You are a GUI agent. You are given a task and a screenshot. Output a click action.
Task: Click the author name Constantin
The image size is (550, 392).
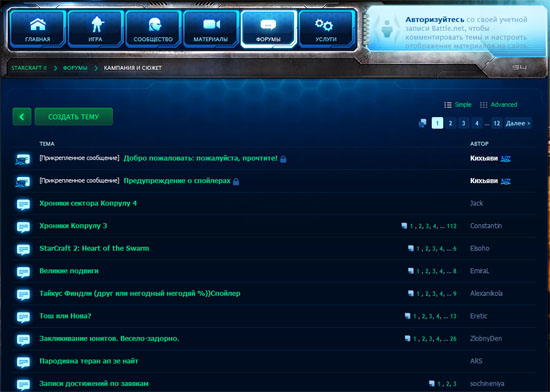point(486,226)
